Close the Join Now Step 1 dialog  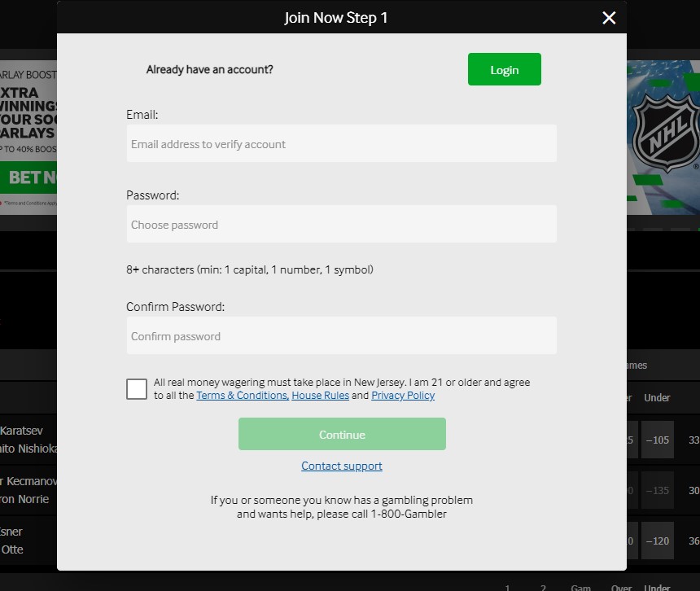tap(609, 17)
